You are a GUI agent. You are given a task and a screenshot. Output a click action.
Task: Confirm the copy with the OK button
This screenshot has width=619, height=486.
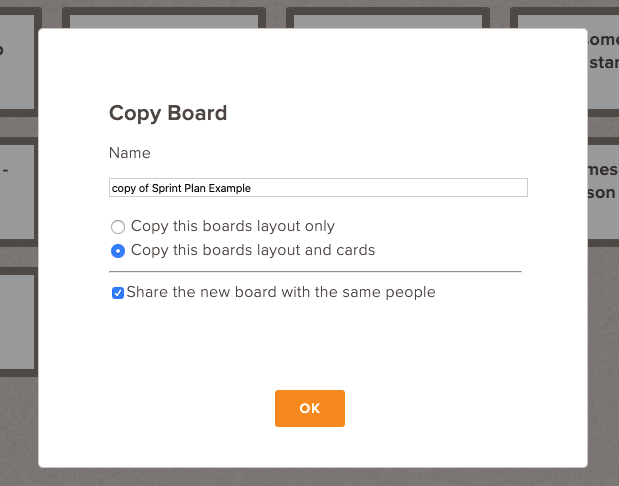point(310,408)
